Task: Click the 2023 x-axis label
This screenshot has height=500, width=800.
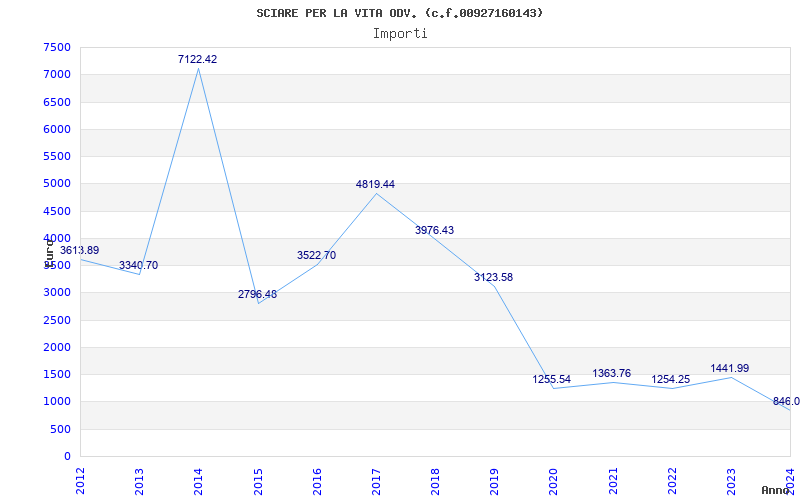Action: pos(731,481)
